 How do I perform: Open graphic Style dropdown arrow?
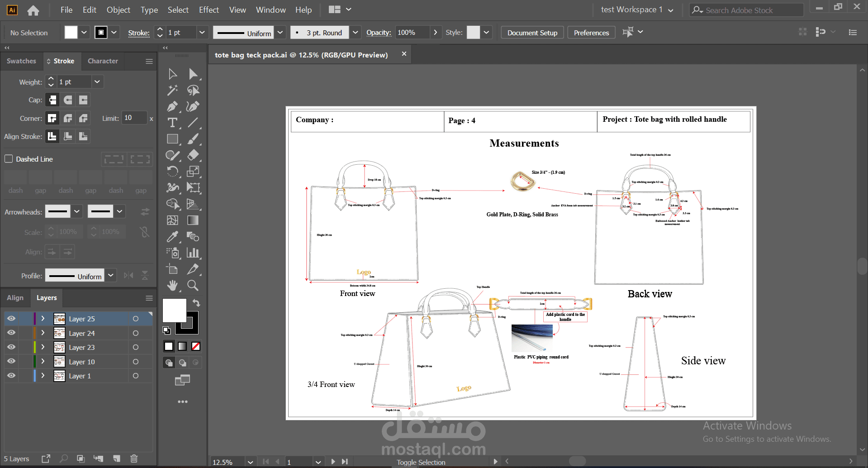pos(486,33)
